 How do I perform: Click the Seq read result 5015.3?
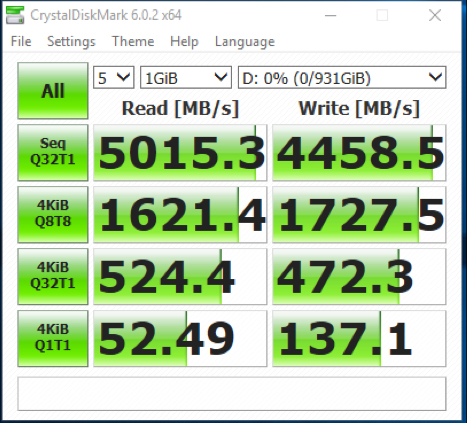pos(180,153)
